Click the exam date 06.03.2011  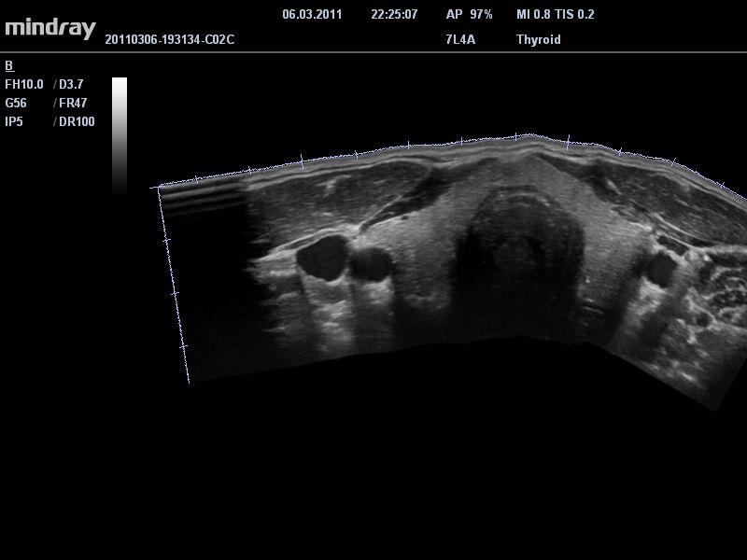pos(314,15)
